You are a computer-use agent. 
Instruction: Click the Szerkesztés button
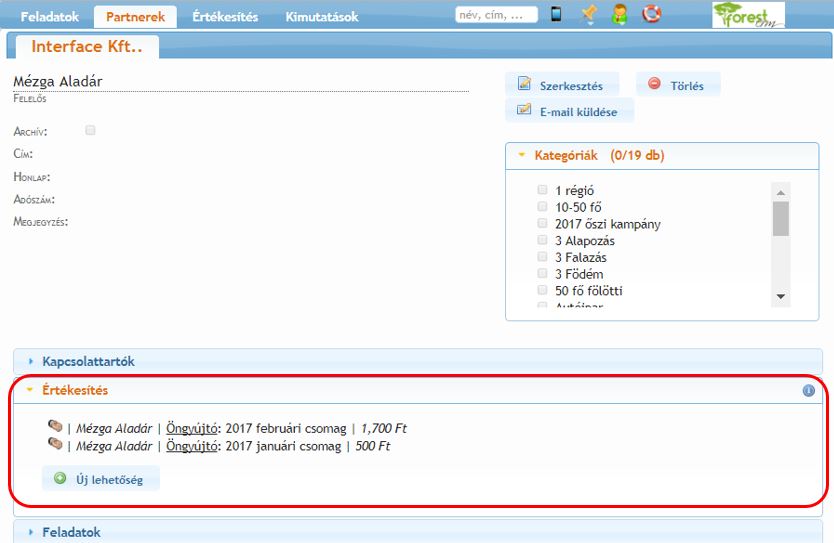pos(561,85)
